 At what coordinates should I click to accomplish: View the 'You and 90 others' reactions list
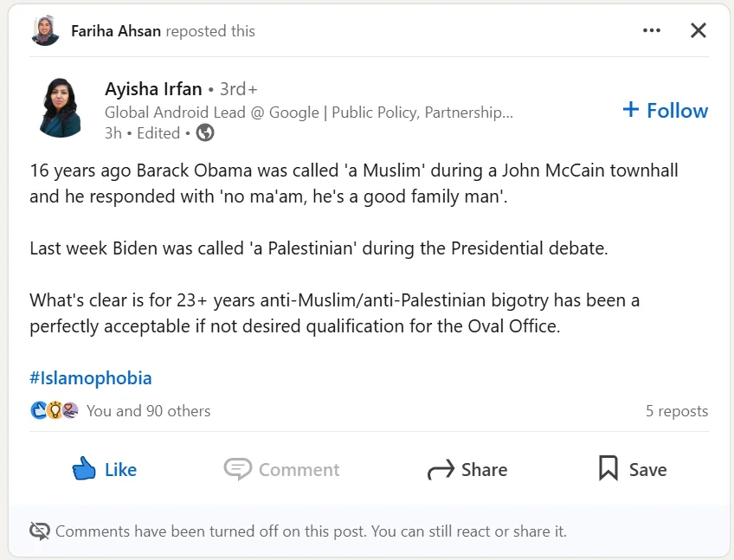(148, 410)
